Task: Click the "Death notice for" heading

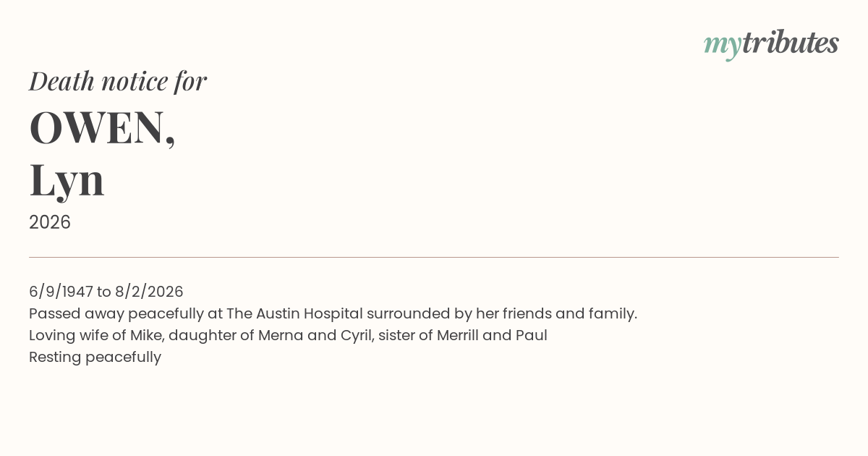Action: tap(118, 81)
